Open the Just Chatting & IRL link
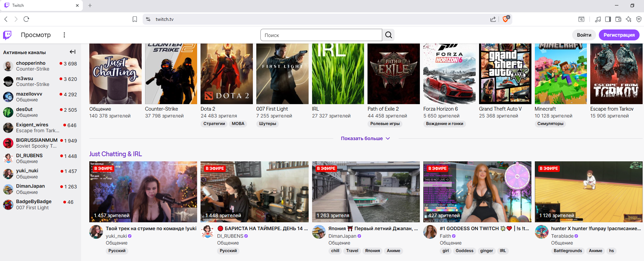The image size is (644, 261). (116, 154)
